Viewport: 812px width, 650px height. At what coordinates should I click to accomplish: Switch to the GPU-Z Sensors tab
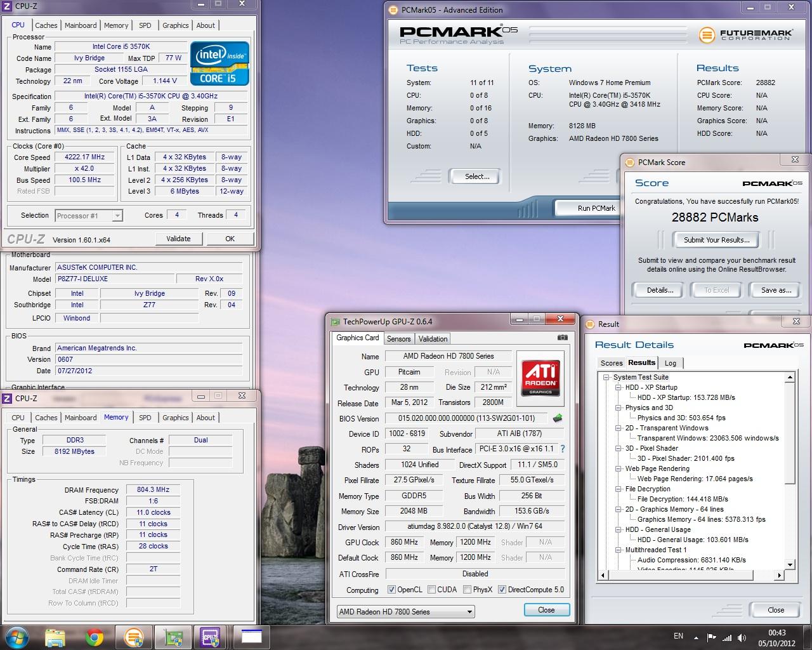[398, 339]
